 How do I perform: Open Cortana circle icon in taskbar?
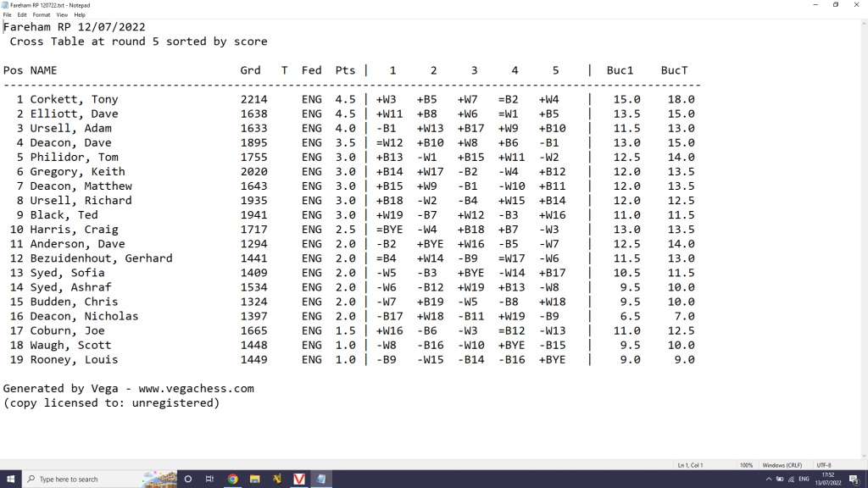[x=188, y=479]
